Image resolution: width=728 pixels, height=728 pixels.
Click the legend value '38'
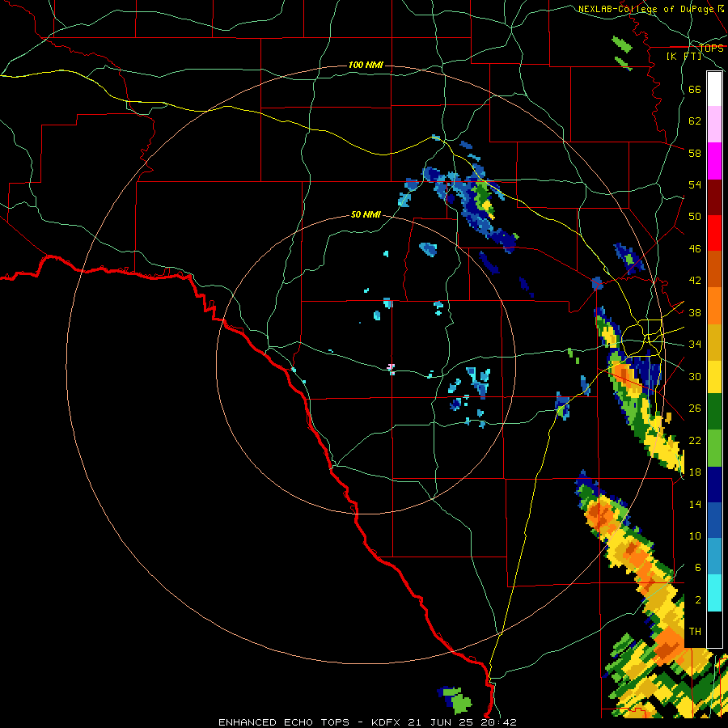click(695, 313)
